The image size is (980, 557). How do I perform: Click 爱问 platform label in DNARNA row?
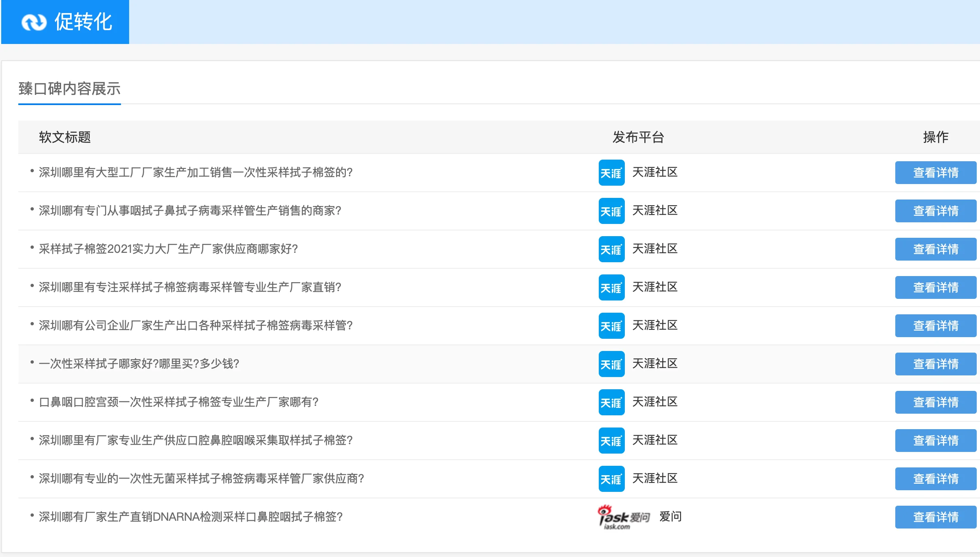click(x=670, y=517)
